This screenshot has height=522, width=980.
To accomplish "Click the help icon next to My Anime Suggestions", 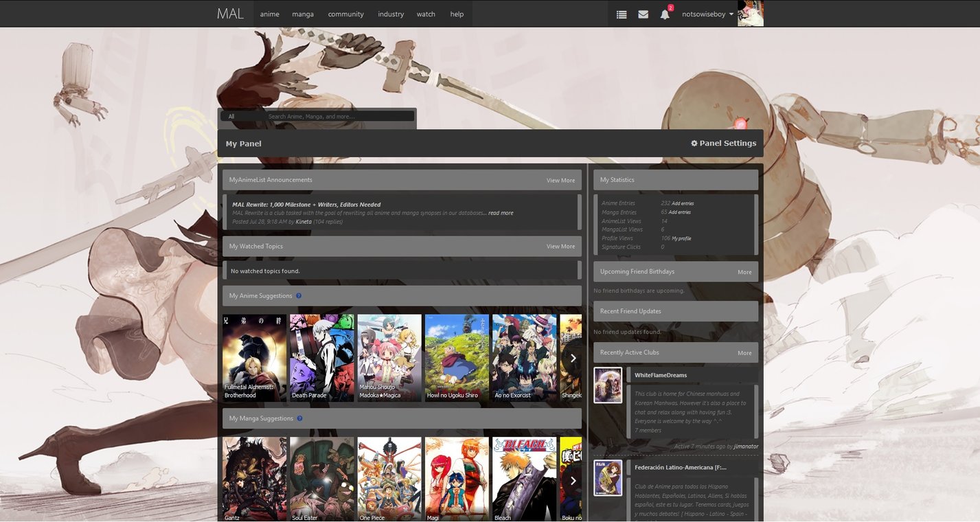I will point(299,295).
